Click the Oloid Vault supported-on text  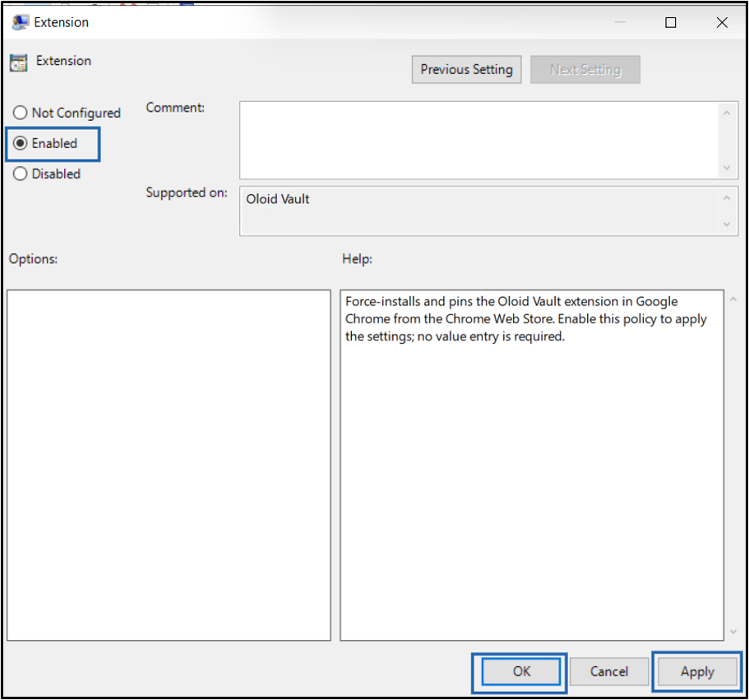[278, 199]
